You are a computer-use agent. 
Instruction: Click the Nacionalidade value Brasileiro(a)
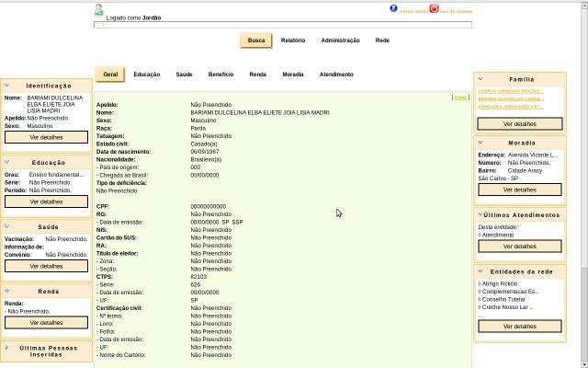206,159
